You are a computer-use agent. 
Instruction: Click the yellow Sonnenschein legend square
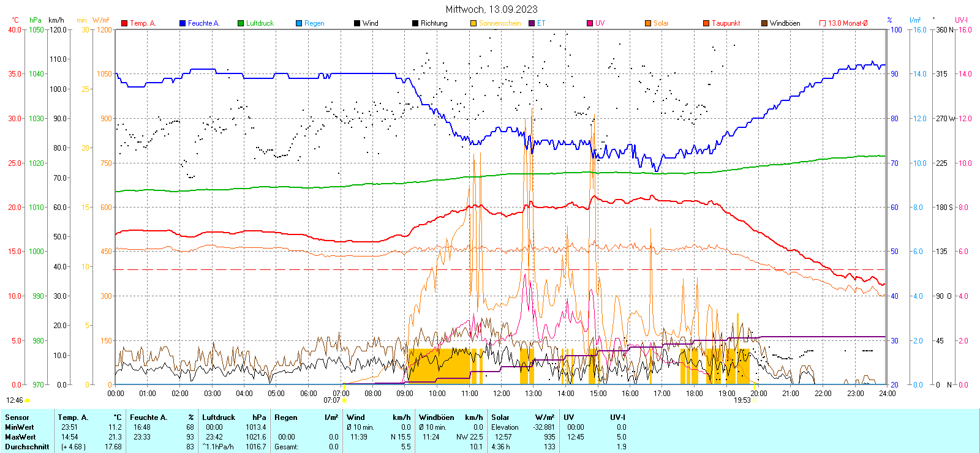(473, 23)
